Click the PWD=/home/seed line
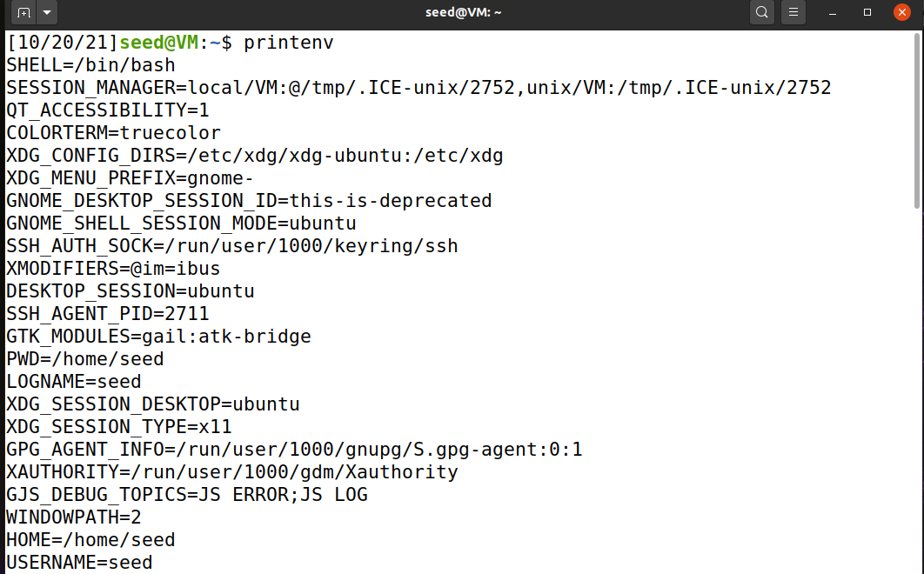 [x=84, y=358]
